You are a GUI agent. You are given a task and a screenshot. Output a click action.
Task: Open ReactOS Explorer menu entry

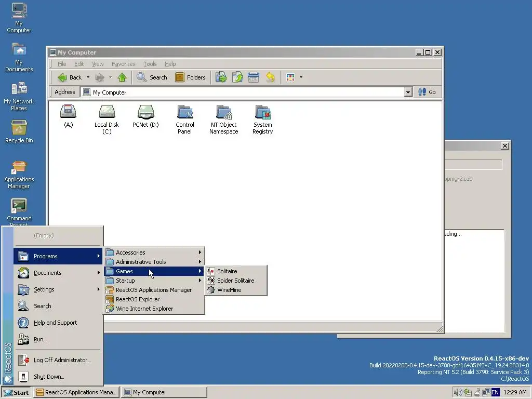(154, 299)
